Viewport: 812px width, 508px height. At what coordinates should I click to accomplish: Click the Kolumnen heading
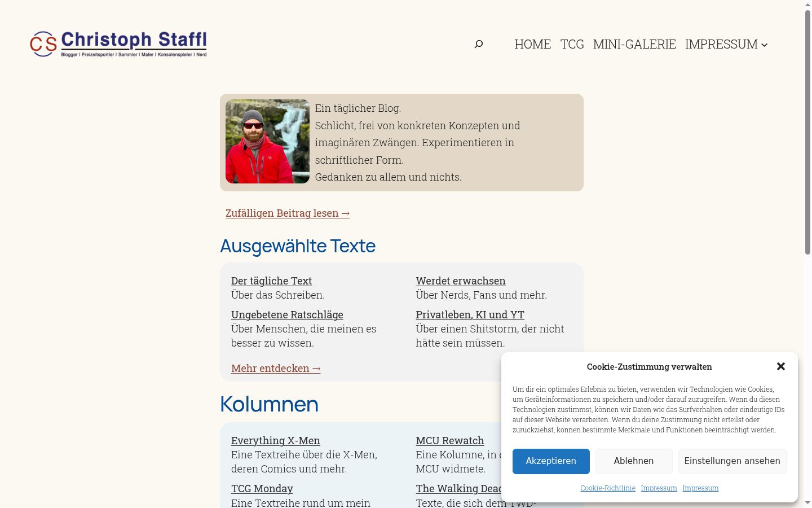pos(269,404)
